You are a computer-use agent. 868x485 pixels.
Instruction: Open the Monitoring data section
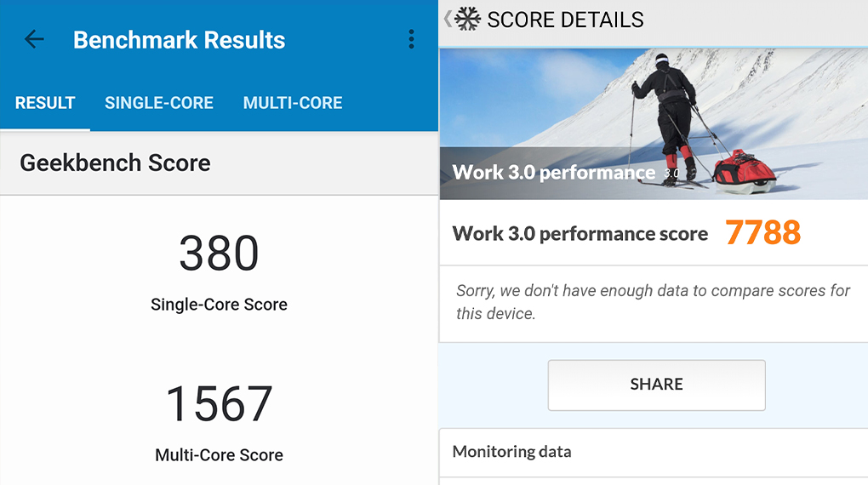[x=511, y=452]
